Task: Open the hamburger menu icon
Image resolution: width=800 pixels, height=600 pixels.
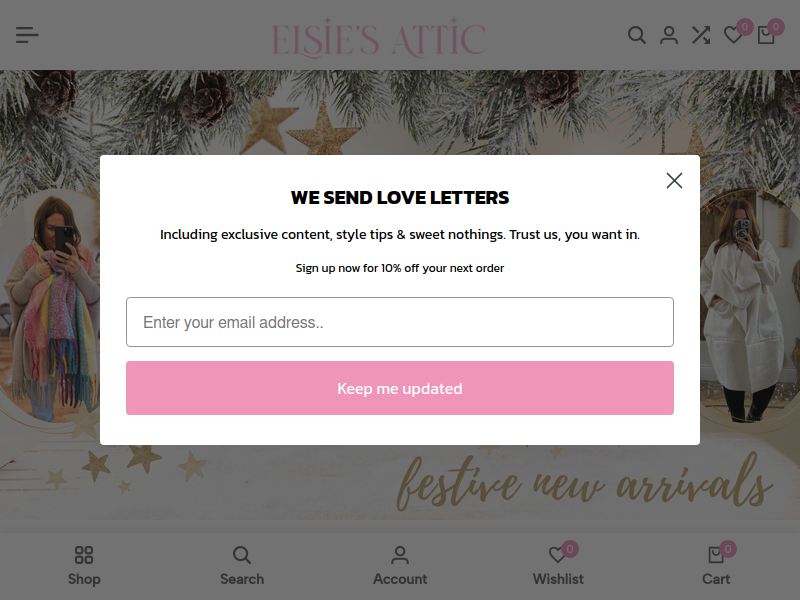Action: tap(27, 35)
